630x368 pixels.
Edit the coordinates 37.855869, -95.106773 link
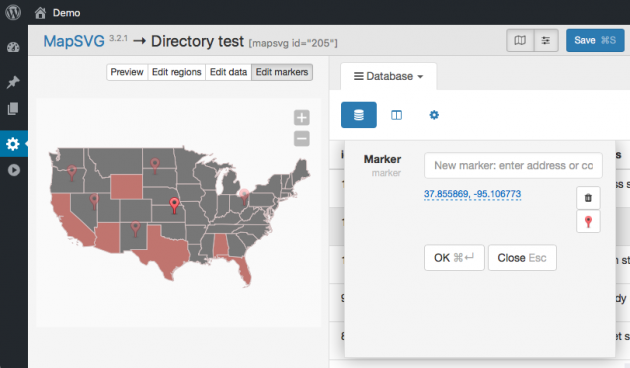[x=472, y=194]
